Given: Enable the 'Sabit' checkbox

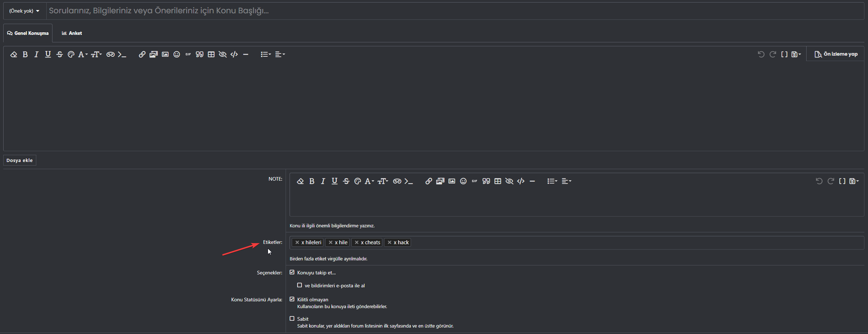Looking at the screenshot, I should point(292,319).
